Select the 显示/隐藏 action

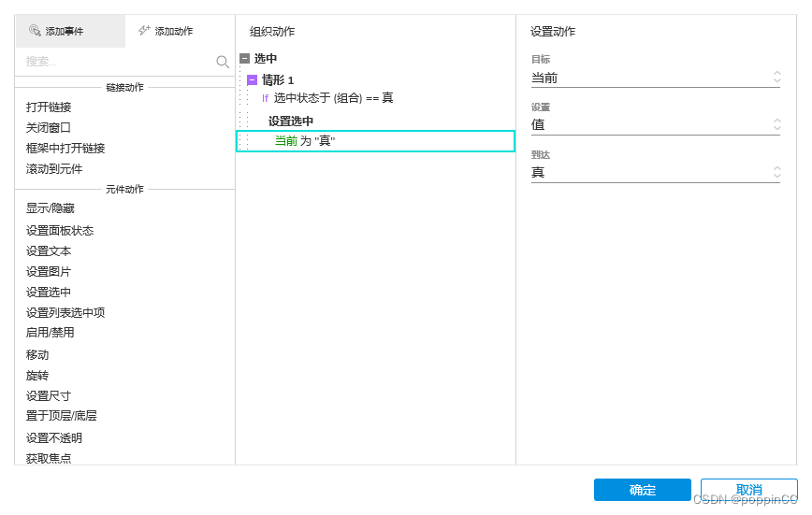[51, 208]
